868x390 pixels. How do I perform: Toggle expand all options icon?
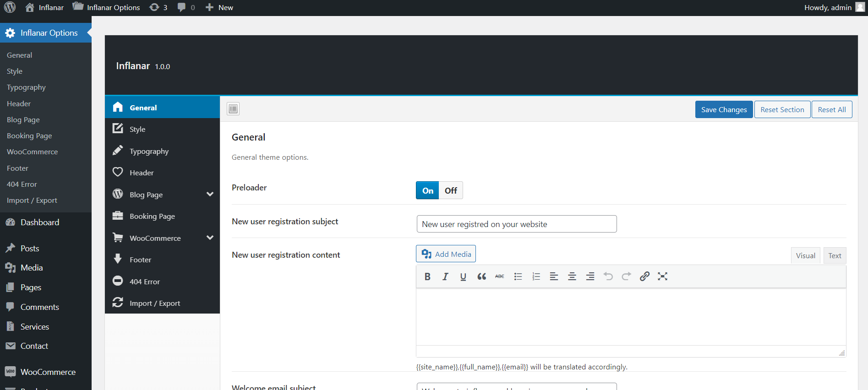[233, 108]
